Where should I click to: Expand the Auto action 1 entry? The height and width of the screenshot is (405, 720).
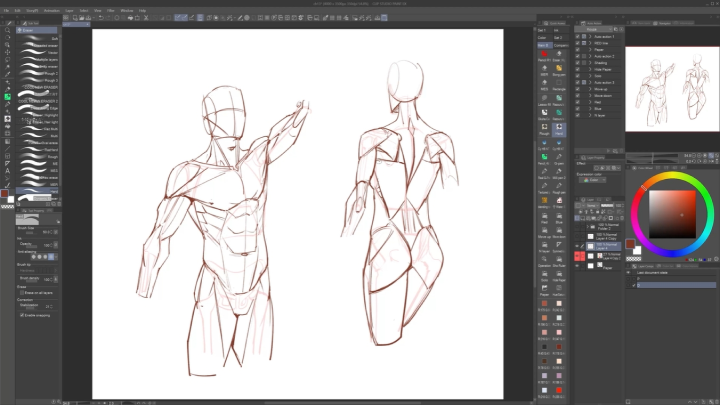(x=590, y=36)
